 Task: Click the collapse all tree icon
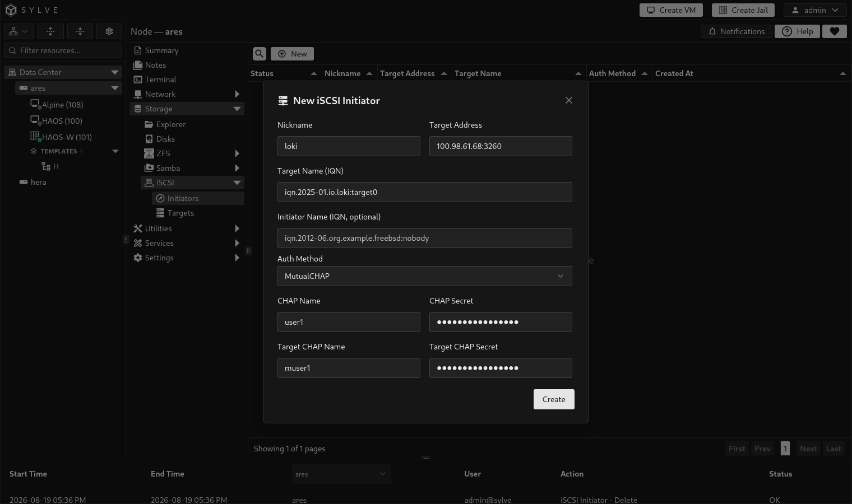[80, 32]
